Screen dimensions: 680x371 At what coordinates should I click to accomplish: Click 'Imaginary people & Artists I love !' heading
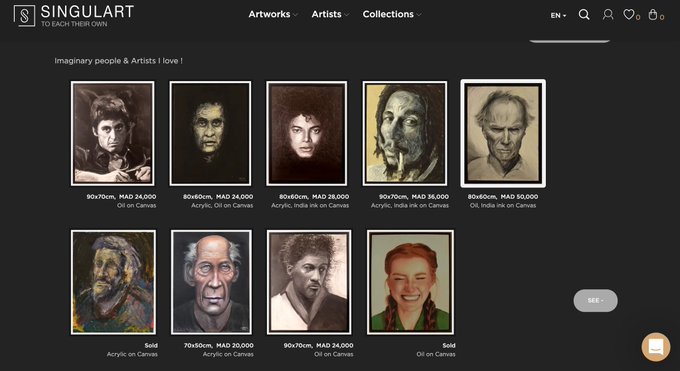pos(118,61)
